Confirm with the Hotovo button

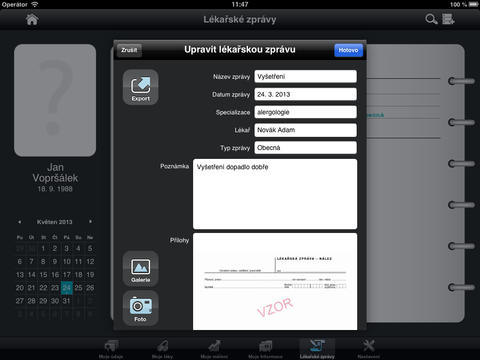coord(348,50)
